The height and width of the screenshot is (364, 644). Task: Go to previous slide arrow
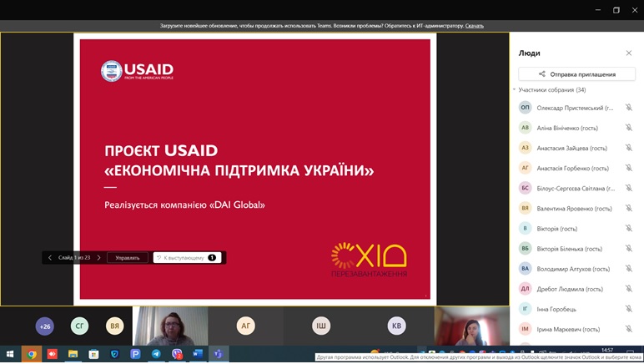click(50, 258)
